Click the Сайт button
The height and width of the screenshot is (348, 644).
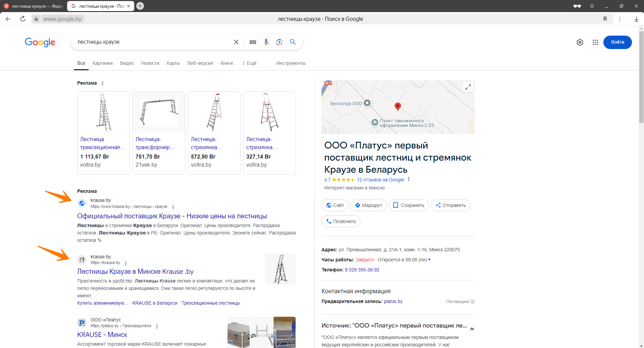pyautogui.click(x=335, y=205)
